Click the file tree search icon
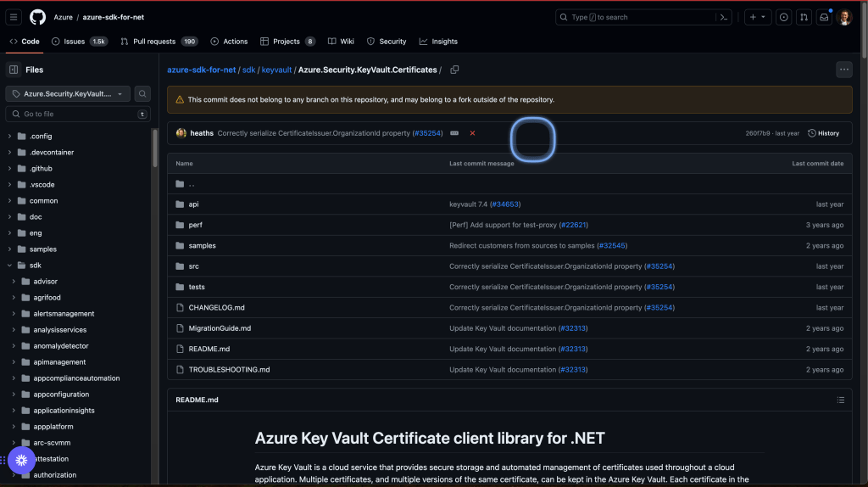Screen dimensions: 868x487 [142, 94]
